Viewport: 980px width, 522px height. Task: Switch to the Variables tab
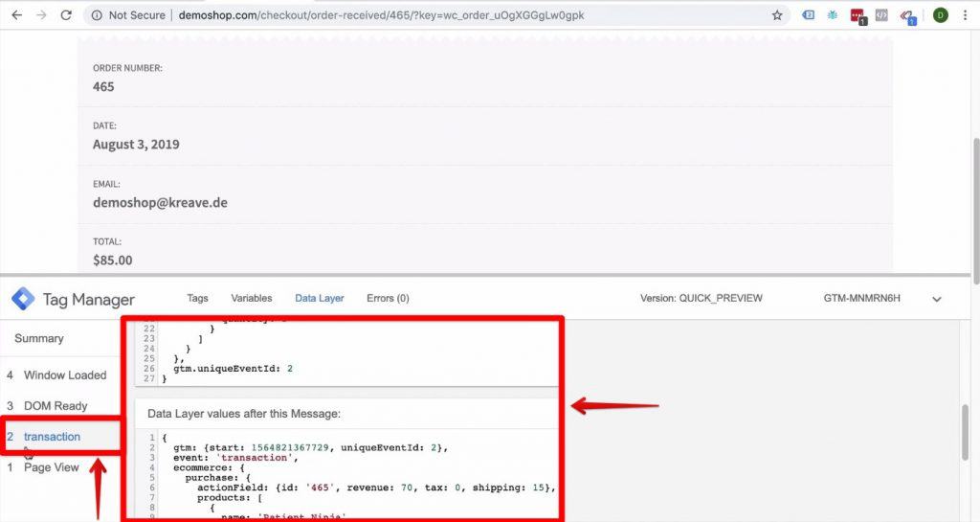[x=252, y=298]
